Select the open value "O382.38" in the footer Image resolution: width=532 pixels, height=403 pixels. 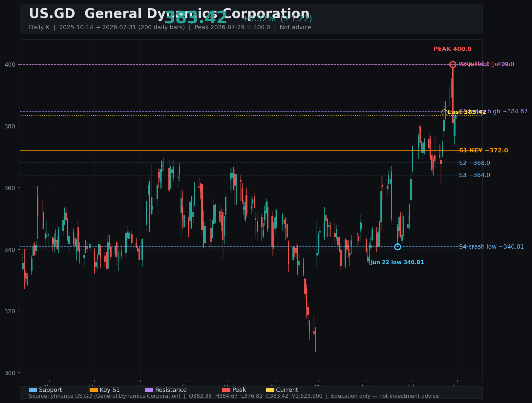201,396
